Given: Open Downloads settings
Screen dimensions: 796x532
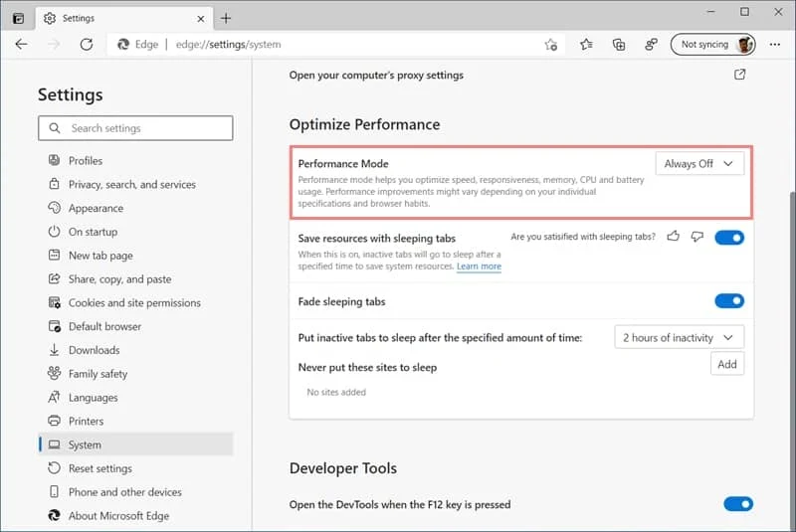Looking at the screenshot, I should point(135,350).
